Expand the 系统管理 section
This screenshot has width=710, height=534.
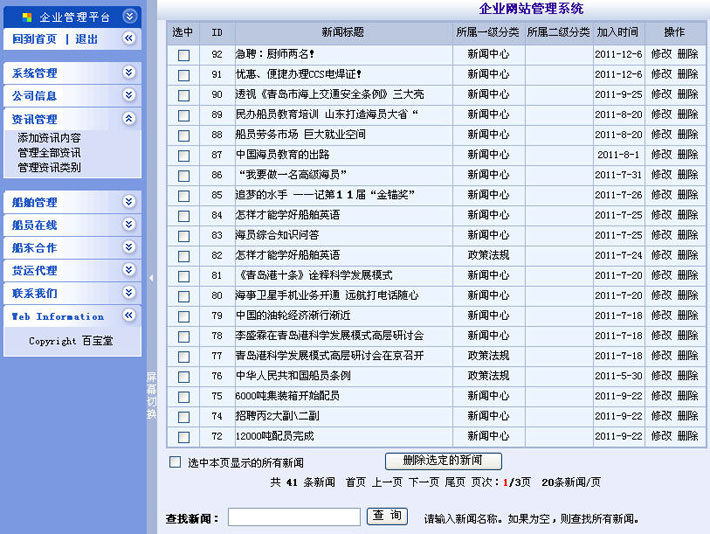(x=129, y=72)
